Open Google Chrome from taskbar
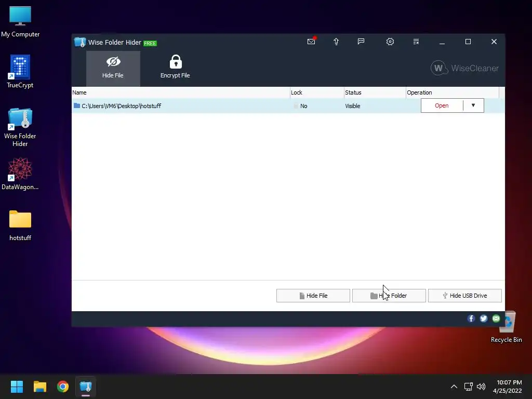This screenshot has height=399, width=532. [x=63, y=387]
